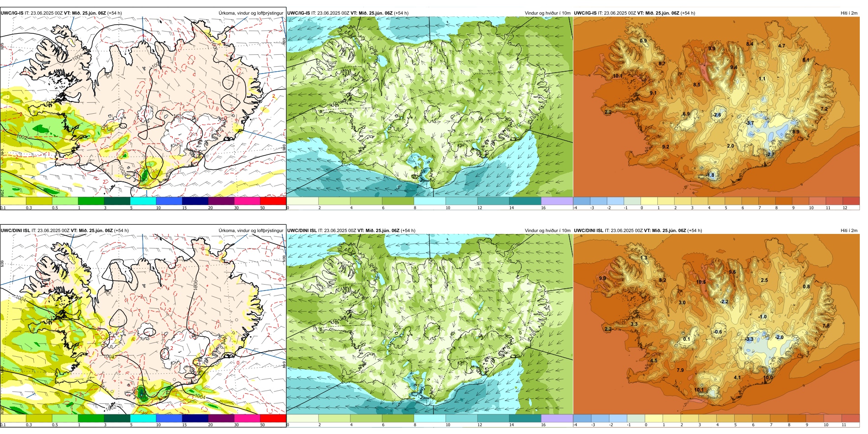Select the olive green 6–8 swatch in DINI wind legend

tap(398, 418)
